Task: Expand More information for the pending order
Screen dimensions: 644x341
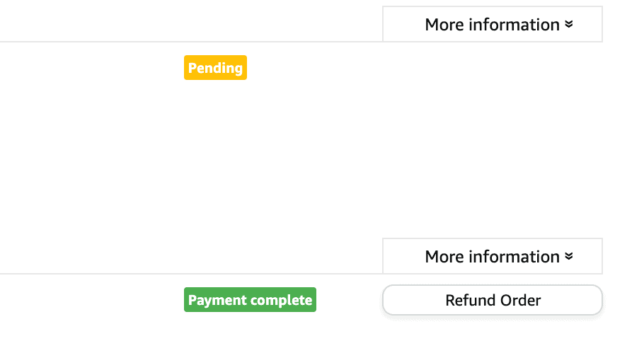Action: coord(493,25)
